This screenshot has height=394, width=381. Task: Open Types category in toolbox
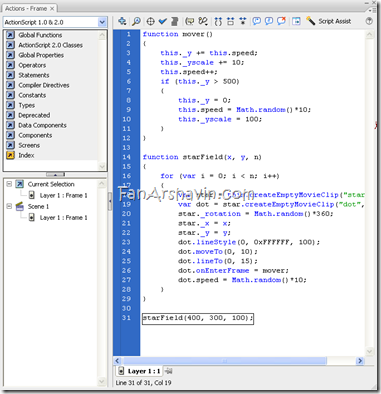(x=26, y=105)
